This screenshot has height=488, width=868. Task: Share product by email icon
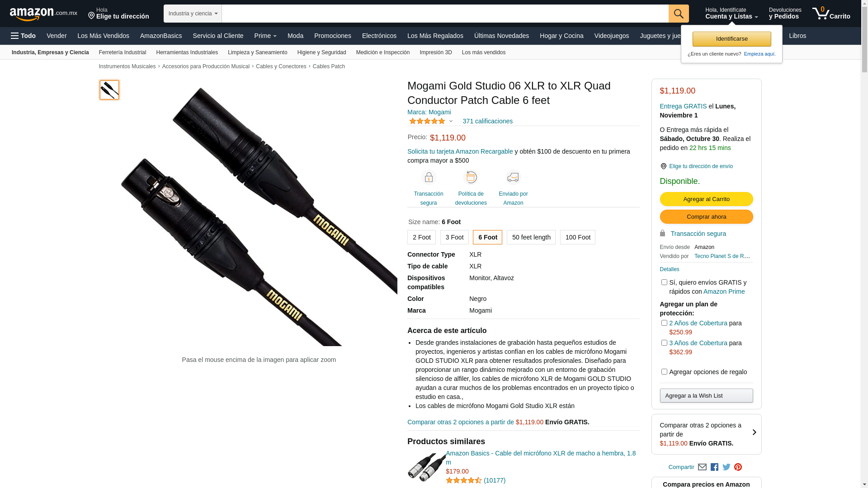[x=702, y=467]
